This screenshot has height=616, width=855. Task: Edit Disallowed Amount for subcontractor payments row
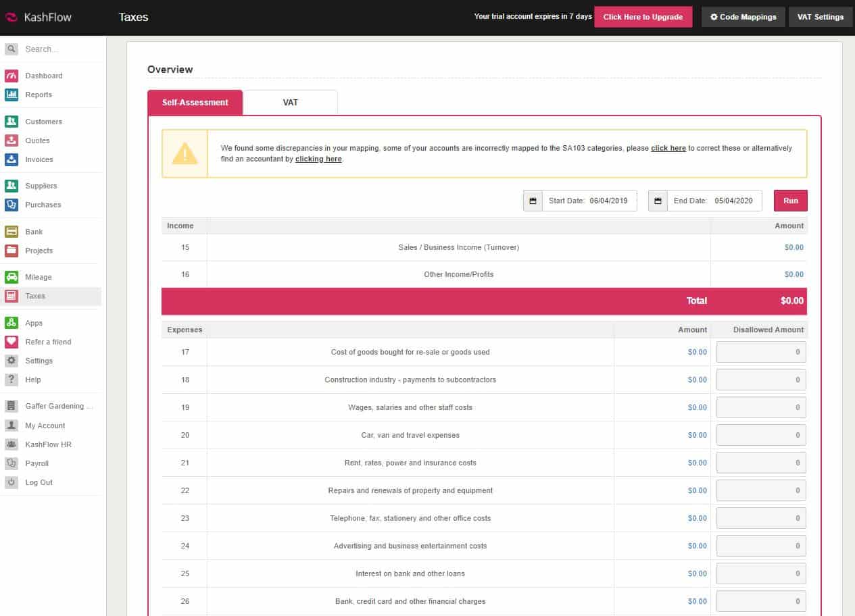[761, 380]
